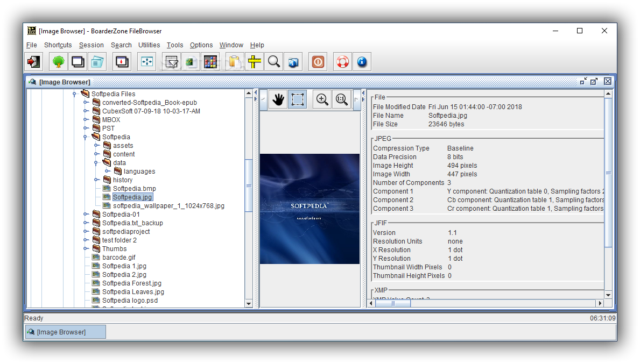The image size is (640, 364).
Task: Open the Session menu
Action: click(x=92, y=45)
